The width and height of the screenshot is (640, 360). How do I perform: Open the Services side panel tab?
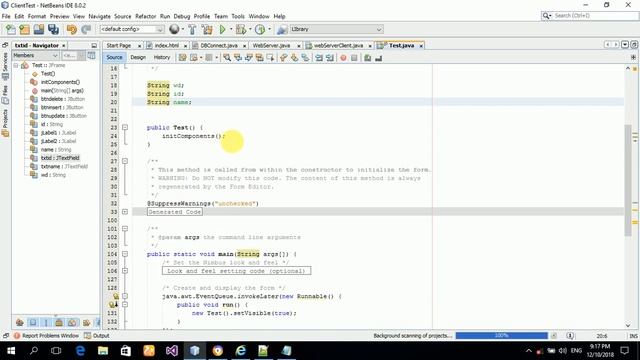pyautogui.click(x=5, y=66)
